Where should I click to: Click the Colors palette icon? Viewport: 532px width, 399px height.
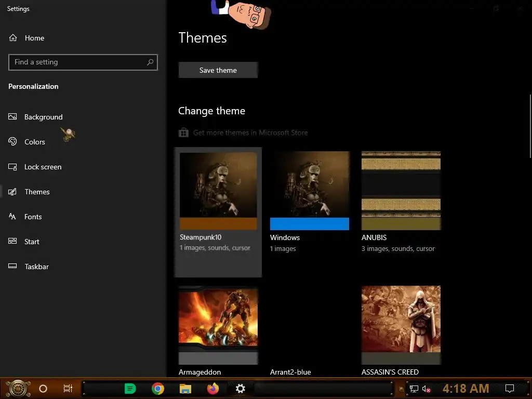click(12, 141)
